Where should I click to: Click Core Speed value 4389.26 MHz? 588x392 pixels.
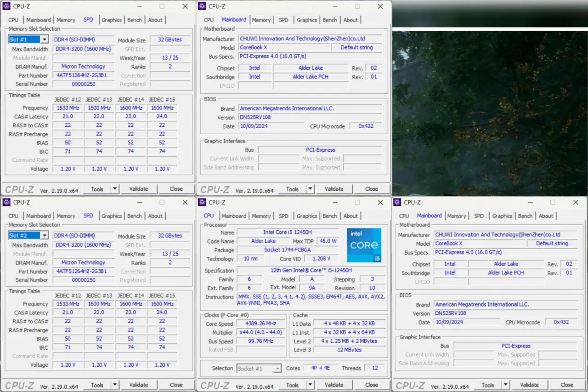tap(260, 324)
